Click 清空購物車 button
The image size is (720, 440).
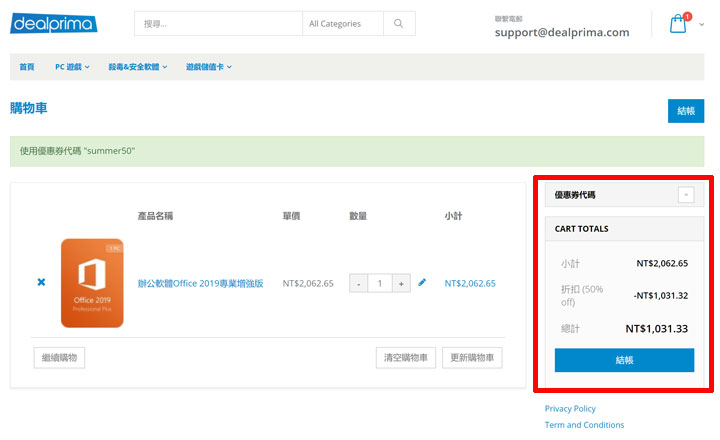(405, 358)
